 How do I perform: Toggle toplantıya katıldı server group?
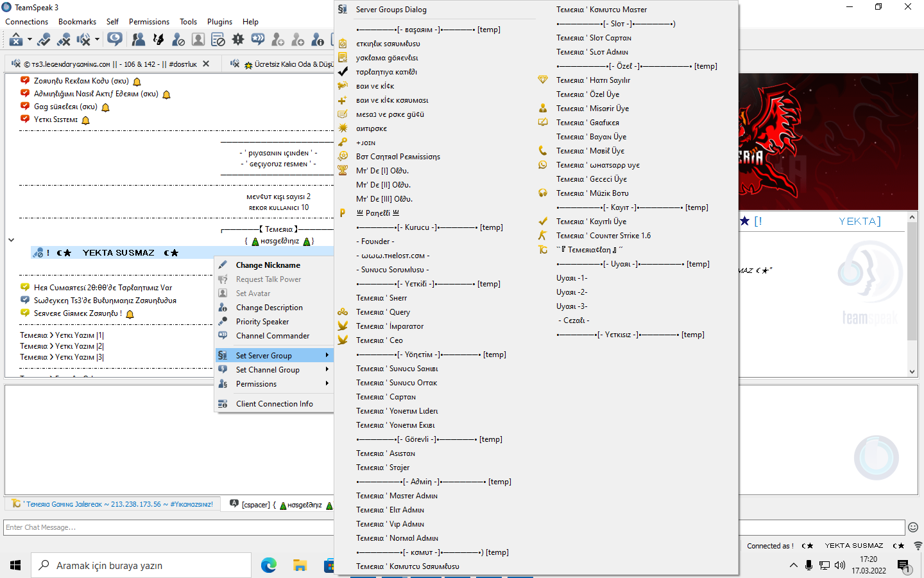pyautogui.click(x=436, y=72)
